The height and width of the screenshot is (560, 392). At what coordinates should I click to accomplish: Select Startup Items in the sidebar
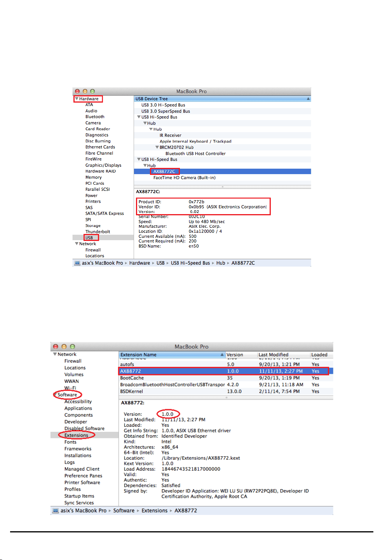click(79, 496)
